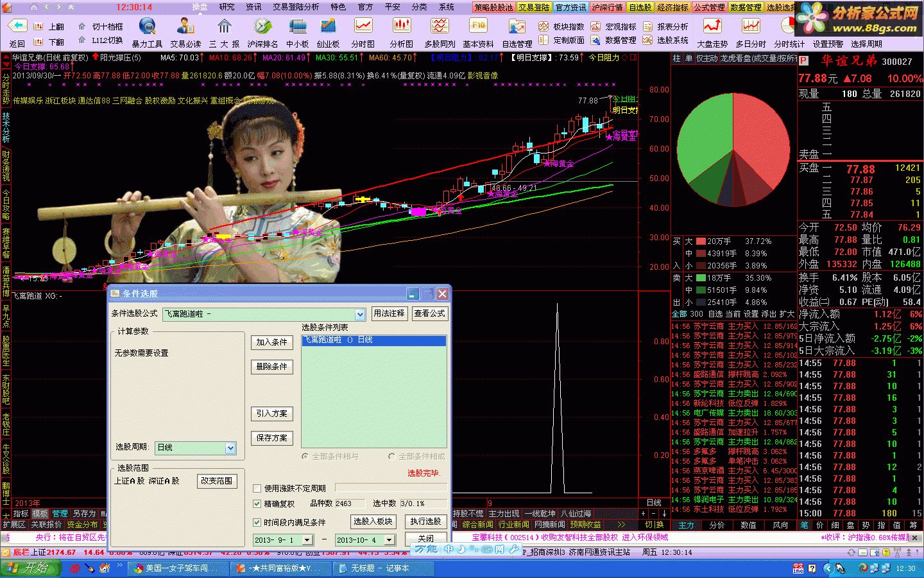This screenshot has height=578, width=924.
Task: Open the 中小板 icon
Action: point(298,26)
